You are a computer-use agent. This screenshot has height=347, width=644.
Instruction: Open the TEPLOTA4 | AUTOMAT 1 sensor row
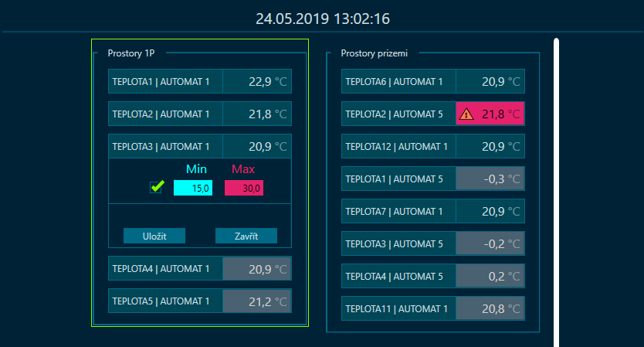200,268
